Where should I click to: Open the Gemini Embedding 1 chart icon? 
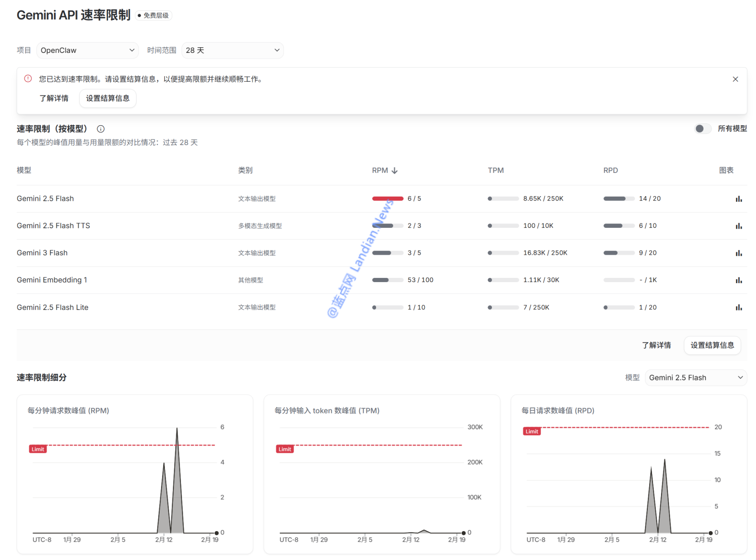point(739,280)
